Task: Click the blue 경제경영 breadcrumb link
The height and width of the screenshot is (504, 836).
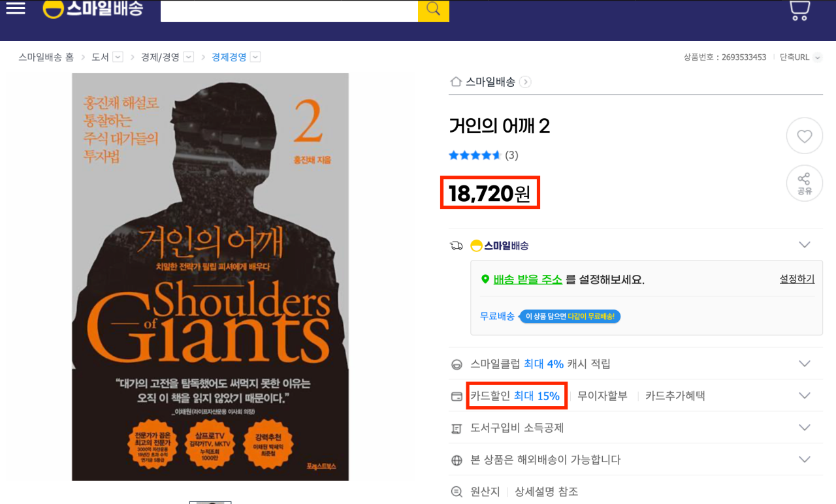Action: tap(229, 57)
